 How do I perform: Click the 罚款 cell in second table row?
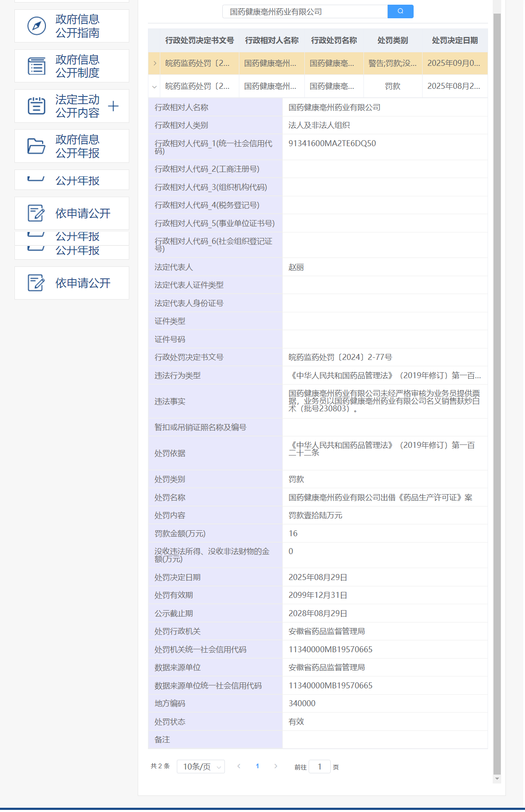[x=393, y=86]
